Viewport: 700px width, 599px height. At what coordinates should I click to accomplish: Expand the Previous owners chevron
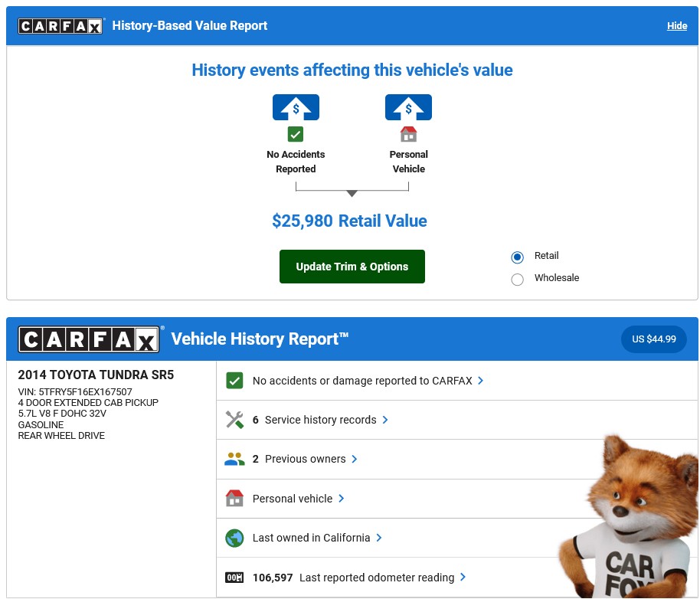(355, 459)
